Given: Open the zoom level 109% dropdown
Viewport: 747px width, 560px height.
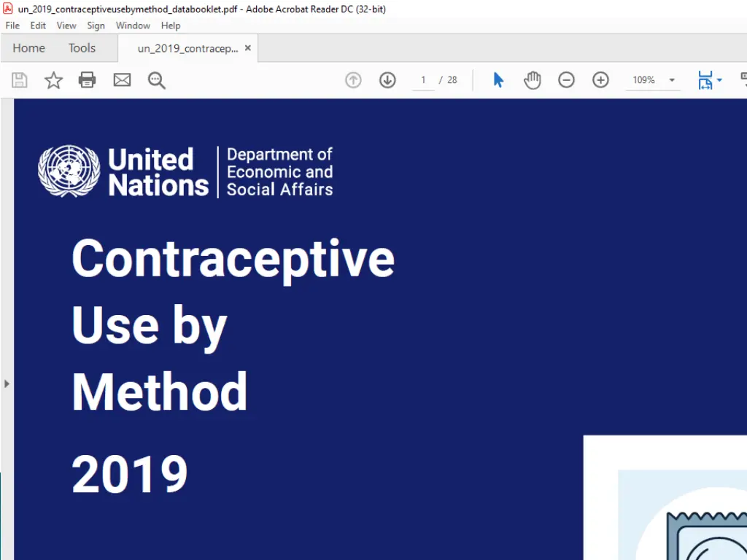Looking at the screenshot, I should click(671, 80).
